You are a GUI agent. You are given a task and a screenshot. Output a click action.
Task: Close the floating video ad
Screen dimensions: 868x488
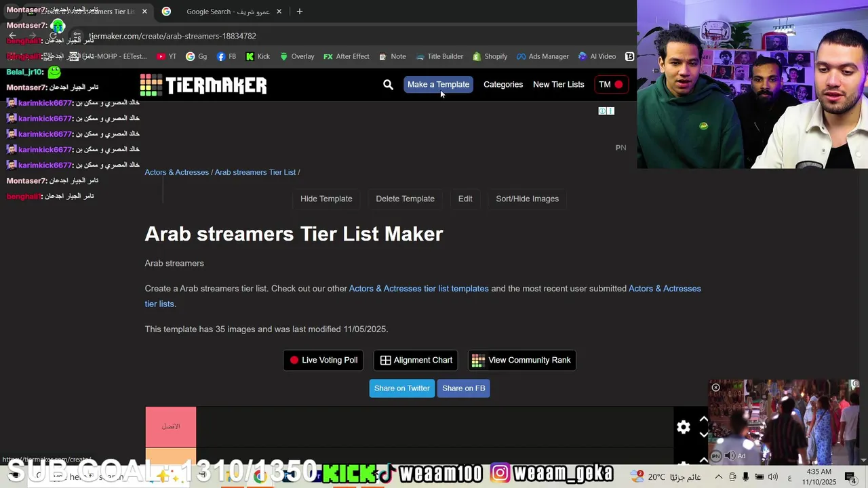[x=715, y=388]
